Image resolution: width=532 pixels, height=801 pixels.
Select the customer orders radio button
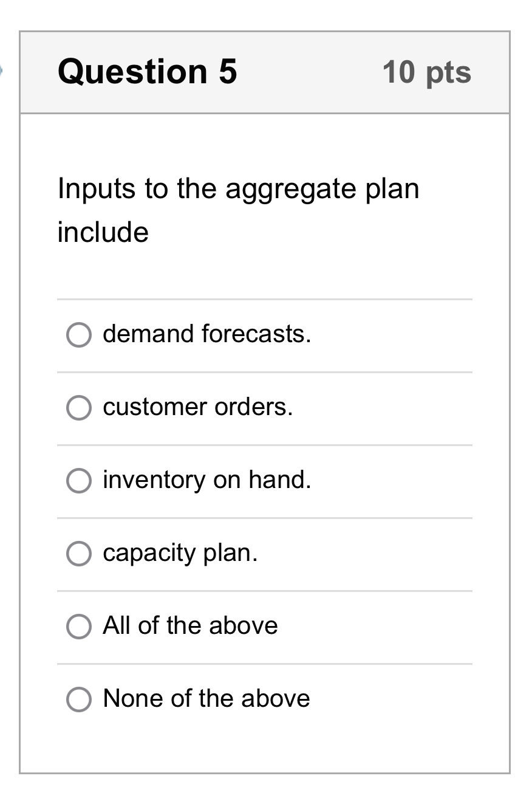[78, 407]
